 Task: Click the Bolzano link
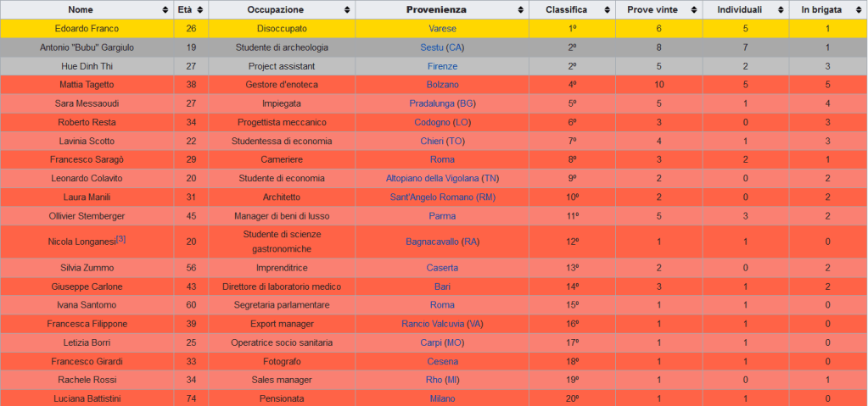(442, 85)
